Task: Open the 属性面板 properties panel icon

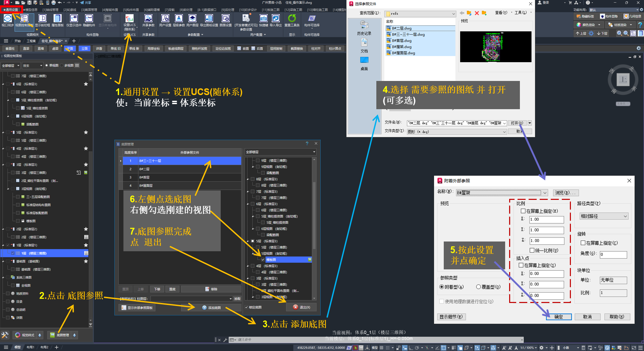Action: pos(58,20)
